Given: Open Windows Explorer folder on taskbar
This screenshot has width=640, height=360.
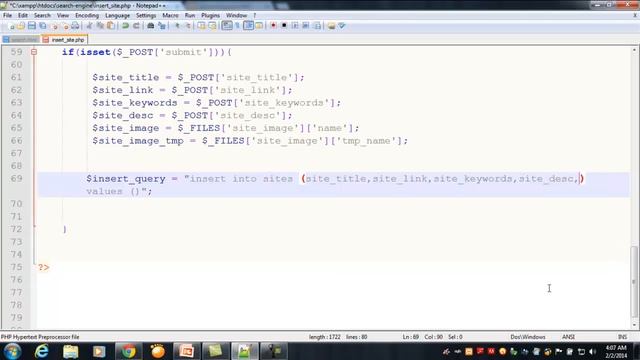Looking at the screenshot, I should click(70, 351).
